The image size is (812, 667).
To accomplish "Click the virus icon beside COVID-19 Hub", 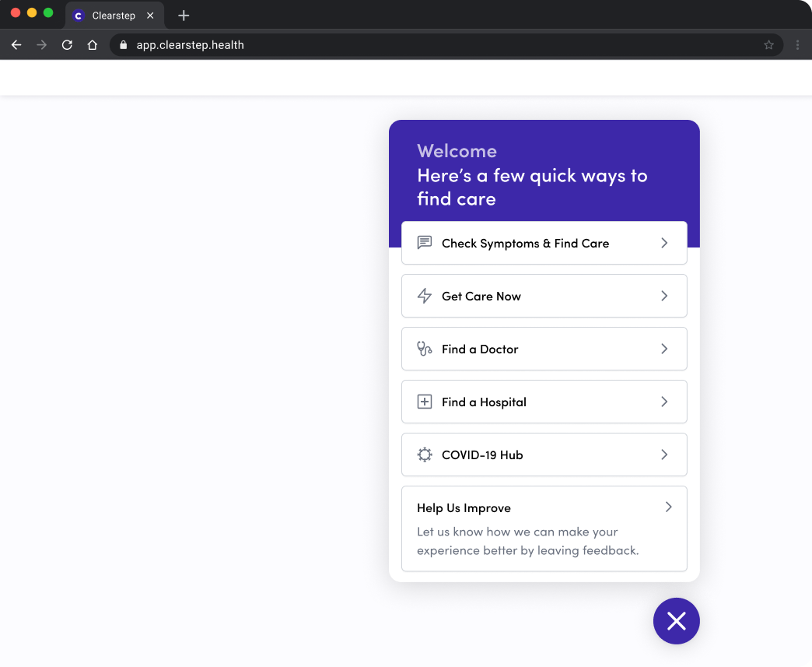I will coord(424,454).
